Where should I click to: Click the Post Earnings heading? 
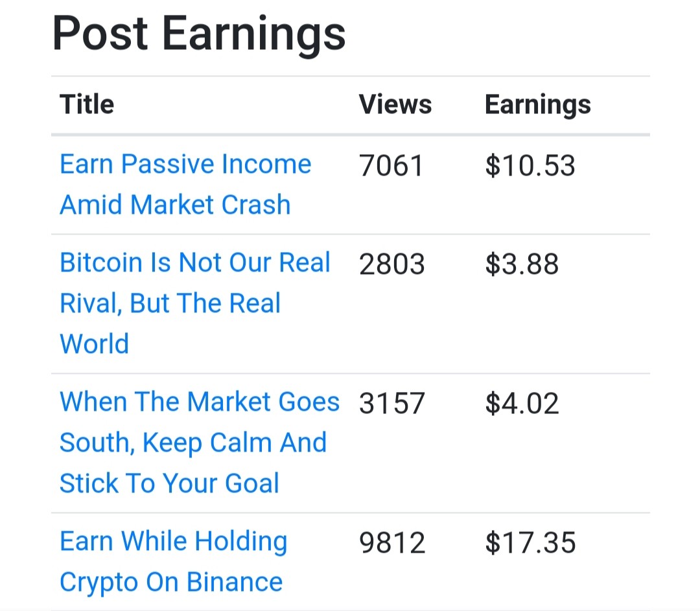point(199,34)
